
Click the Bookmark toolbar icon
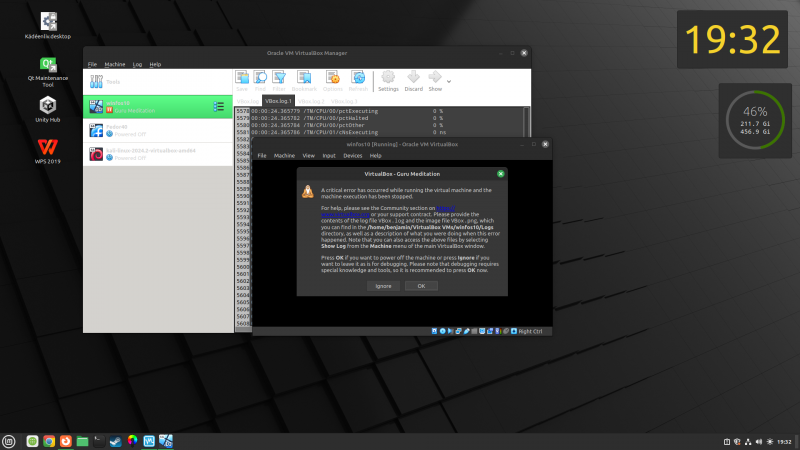tap(304, 81)
